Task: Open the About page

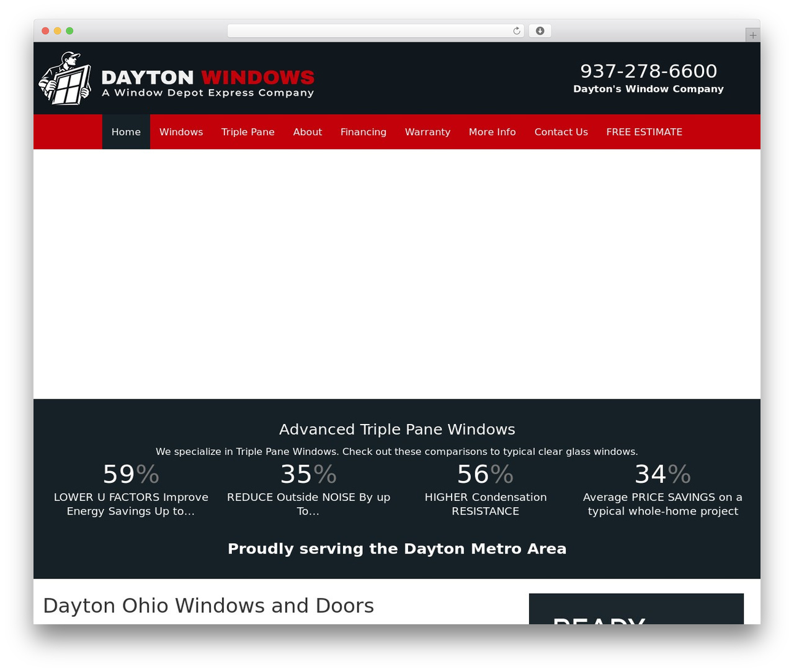Action: pyautogui.click(x=308, y=132)
